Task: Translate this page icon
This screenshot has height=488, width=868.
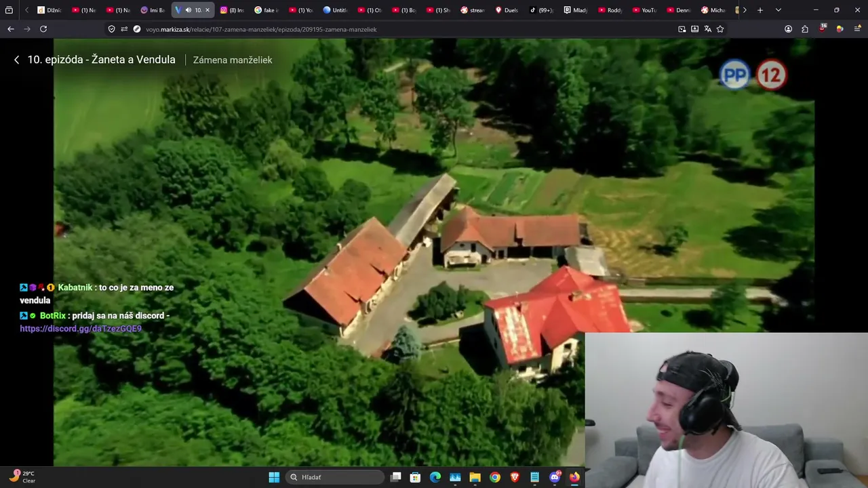Action: [708, 29]
